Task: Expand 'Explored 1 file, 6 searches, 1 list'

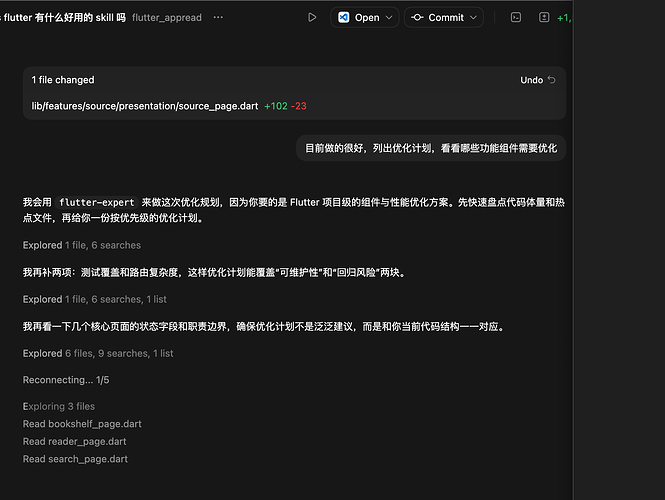Action: pyautogui.click(x=95, y=299)
